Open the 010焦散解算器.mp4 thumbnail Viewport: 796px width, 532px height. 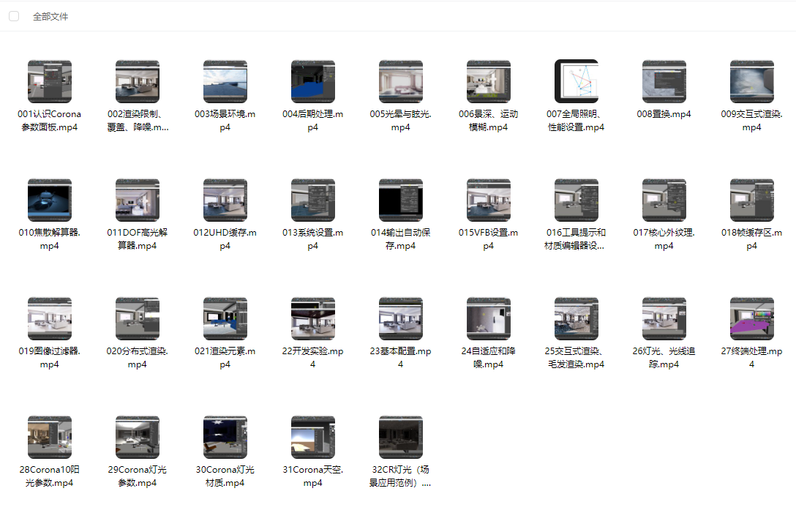coord(50,200)
